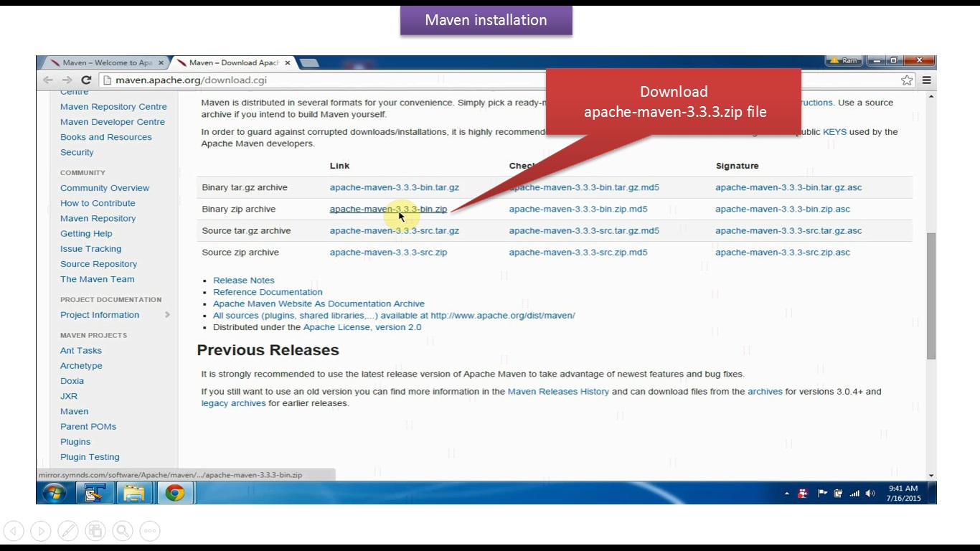Download apache-maven-3.3.3-bin.zip link
Image resolution: width=980 pixels, height=551 pixels.
pyautogui.click(x=388, y=209)
